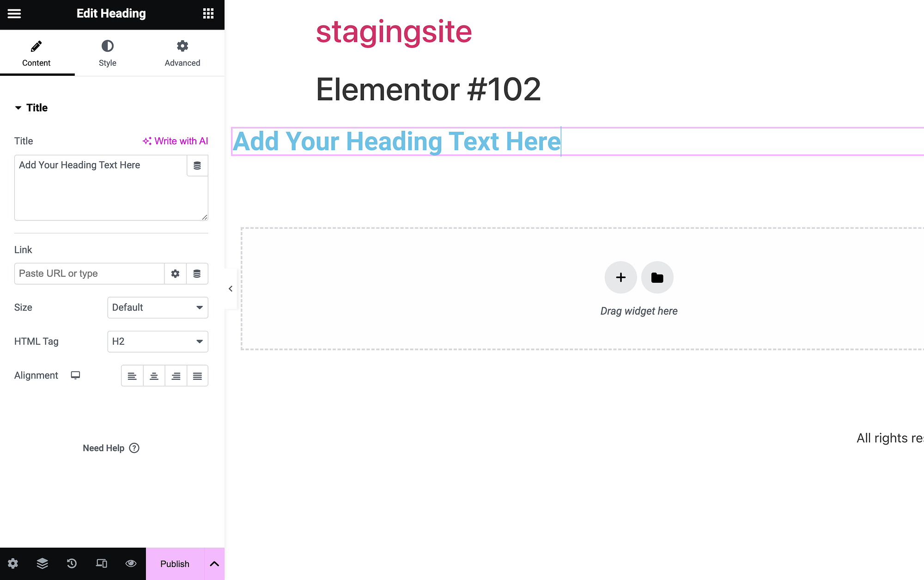The height and width of the screenshot is (580, 924).
Task: Click the grid/apps icon top-right
Action: point(208,13)
